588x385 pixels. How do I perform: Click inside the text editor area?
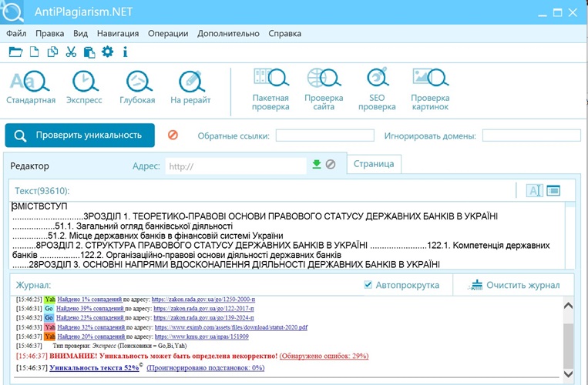287,236
